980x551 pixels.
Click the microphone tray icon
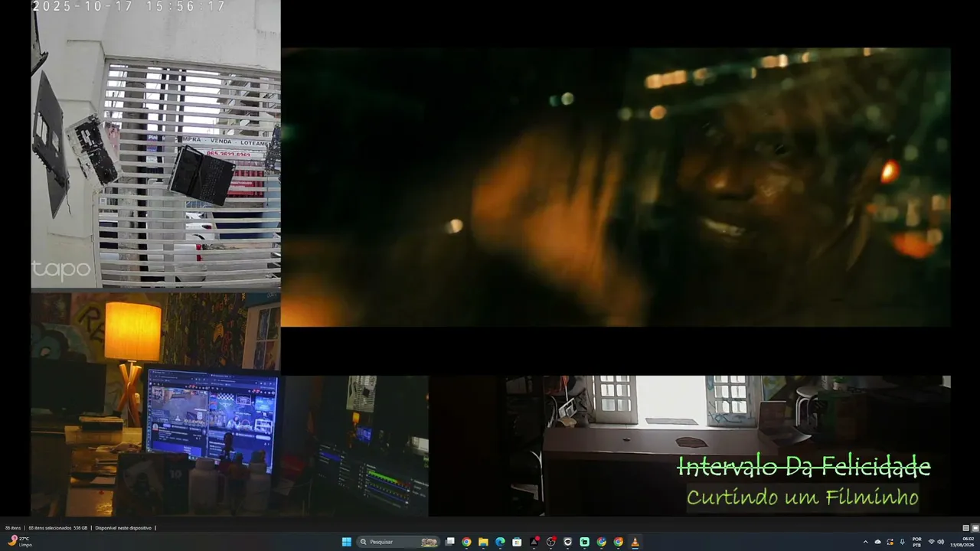[x=903, y=542]
